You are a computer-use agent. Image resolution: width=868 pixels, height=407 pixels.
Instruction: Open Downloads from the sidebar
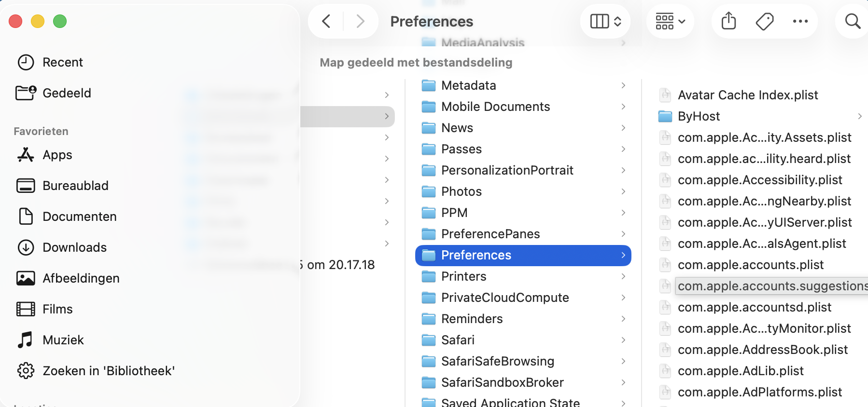click(x=75, y=247)
